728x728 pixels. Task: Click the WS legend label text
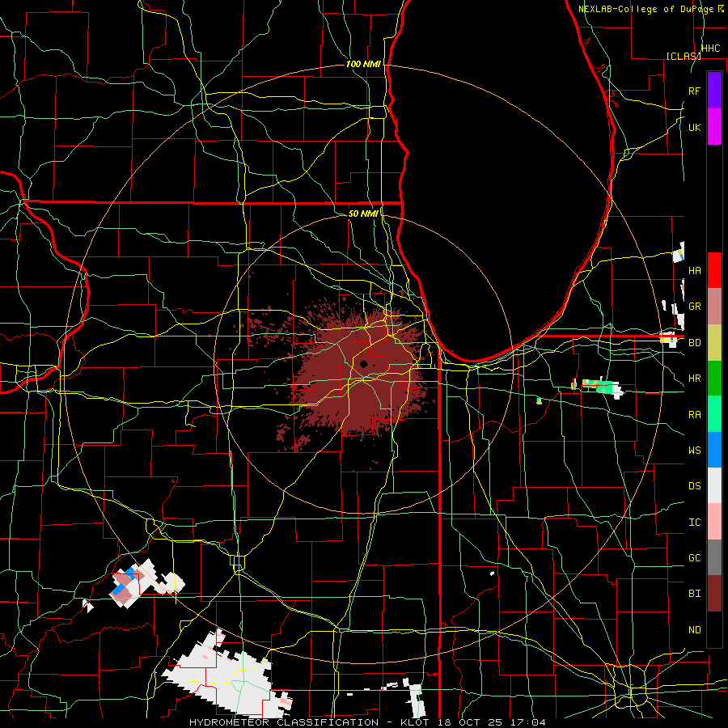[695, 451]
